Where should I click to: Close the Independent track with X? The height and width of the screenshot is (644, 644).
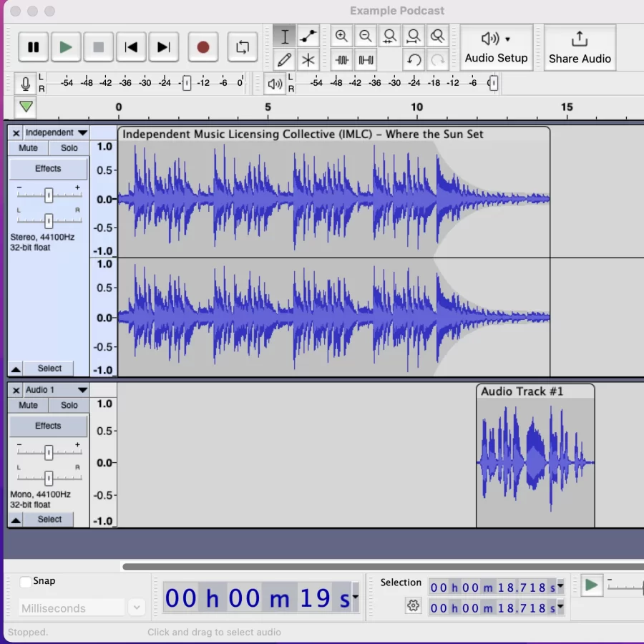pos(16,133)
